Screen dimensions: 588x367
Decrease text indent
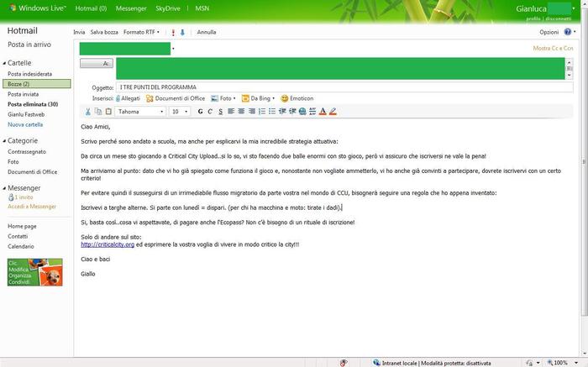[x=282, y=112]
